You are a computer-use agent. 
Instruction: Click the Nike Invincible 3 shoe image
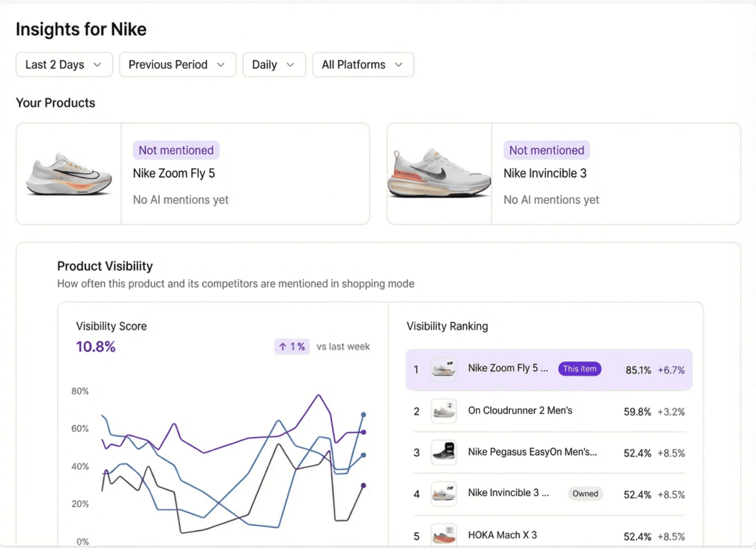pyautogui.click(x=439, y=174)
